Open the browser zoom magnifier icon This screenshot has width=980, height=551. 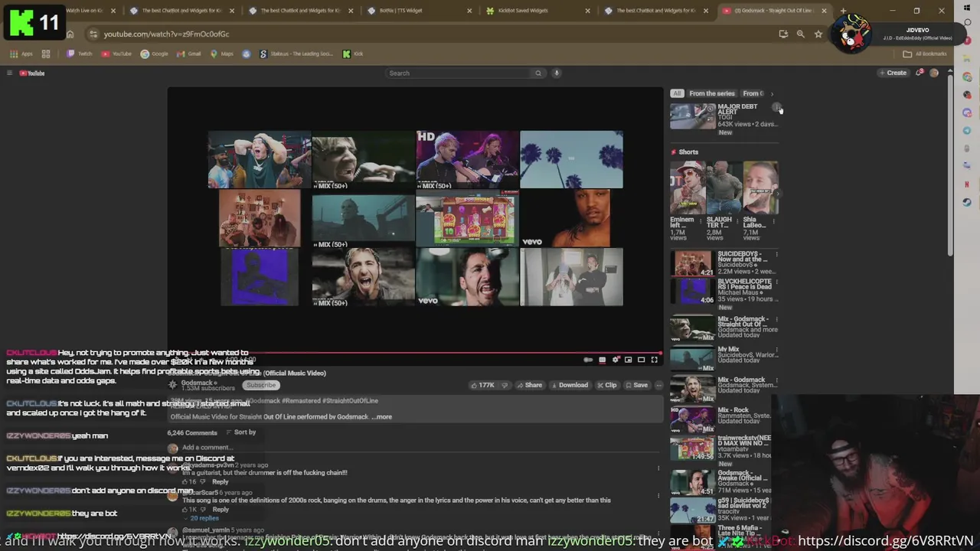pos(801,34)
